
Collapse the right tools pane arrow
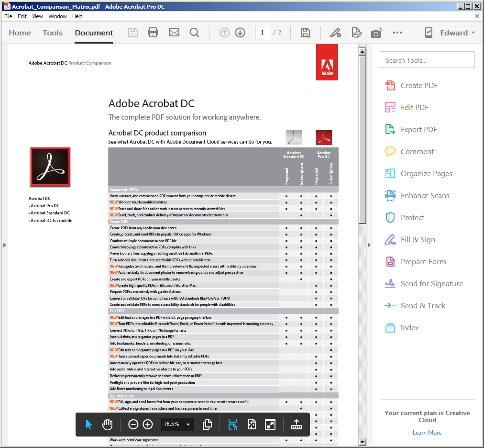pos(369,245)
